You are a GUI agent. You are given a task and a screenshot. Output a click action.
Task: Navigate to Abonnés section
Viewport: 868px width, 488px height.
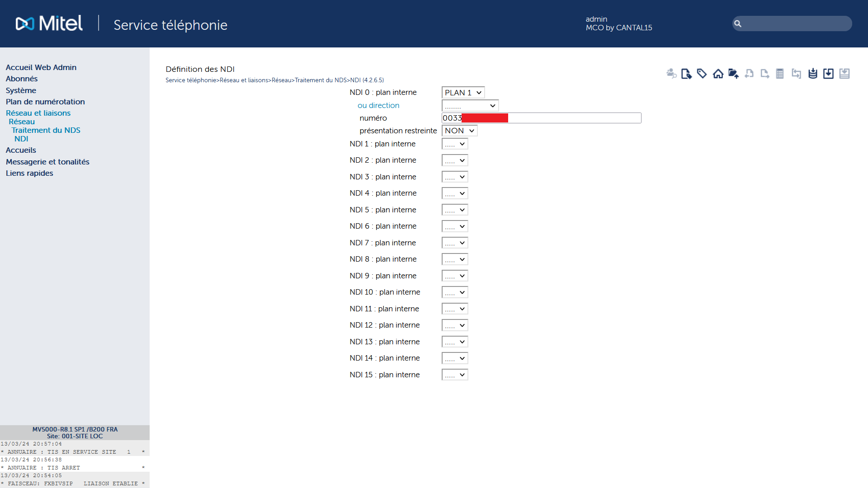pyautogui.click(x=21, y=79)
